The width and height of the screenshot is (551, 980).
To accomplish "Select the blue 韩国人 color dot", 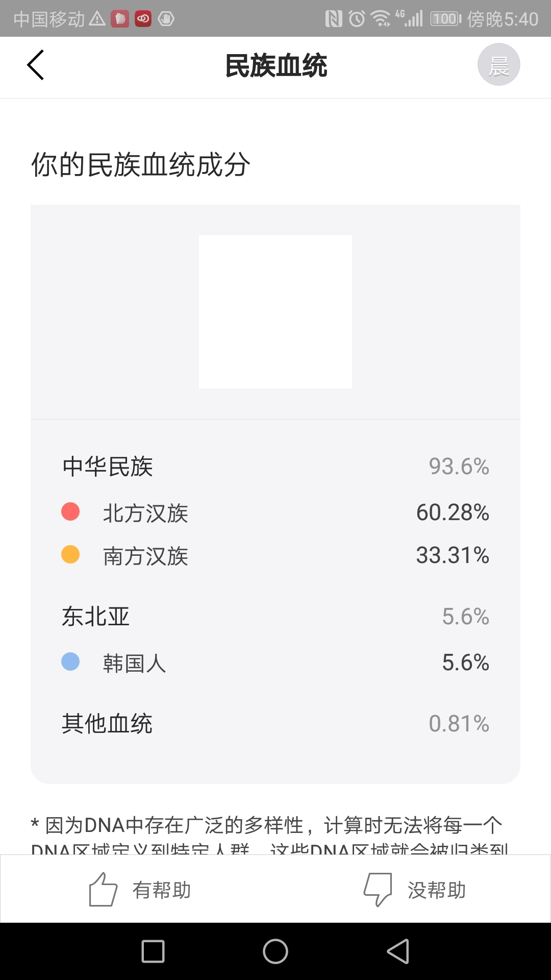I will [70, 662].
